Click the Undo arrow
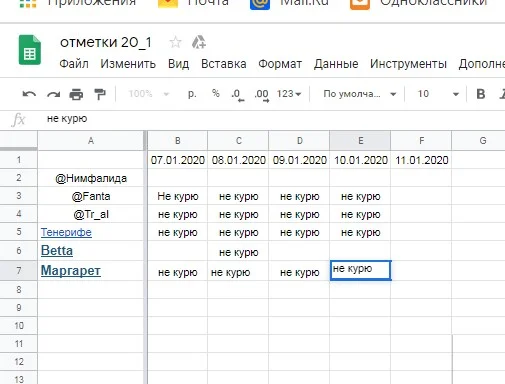Image resolution: width=505 pixels, height=384 pixels. coord(29,94)
